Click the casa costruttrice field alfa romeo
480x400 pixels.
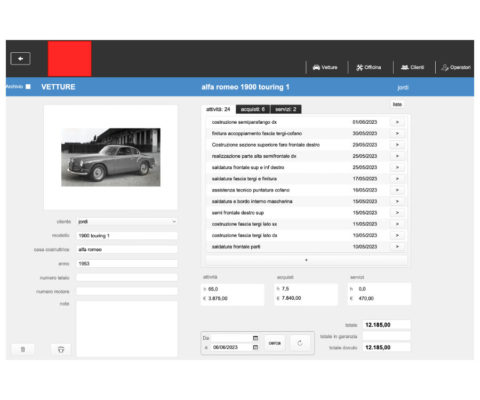[x=127, y=249]
